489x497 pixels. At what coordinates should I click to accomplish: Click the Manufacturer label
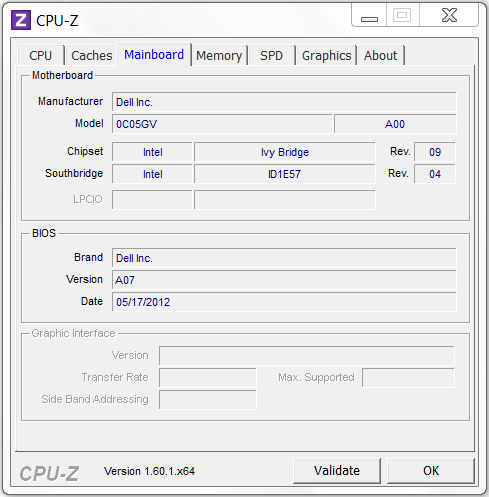(70, 101)
